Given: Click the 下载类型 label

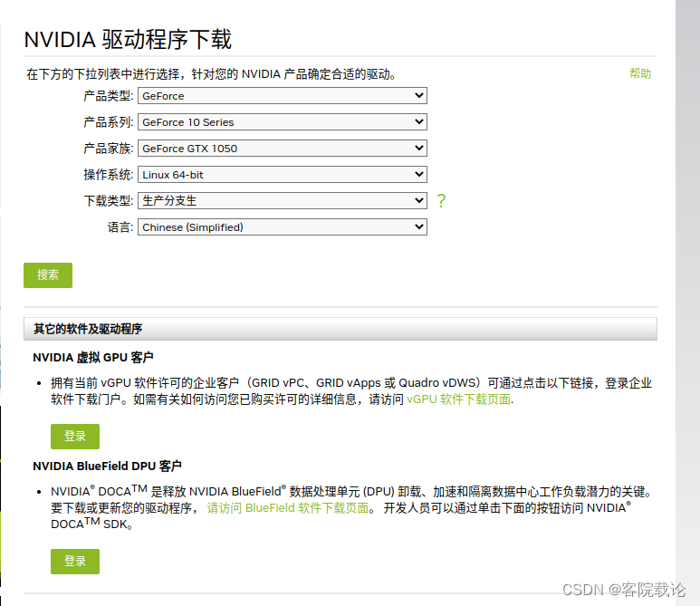Looking at the screenshot, I should coord(109,201).
